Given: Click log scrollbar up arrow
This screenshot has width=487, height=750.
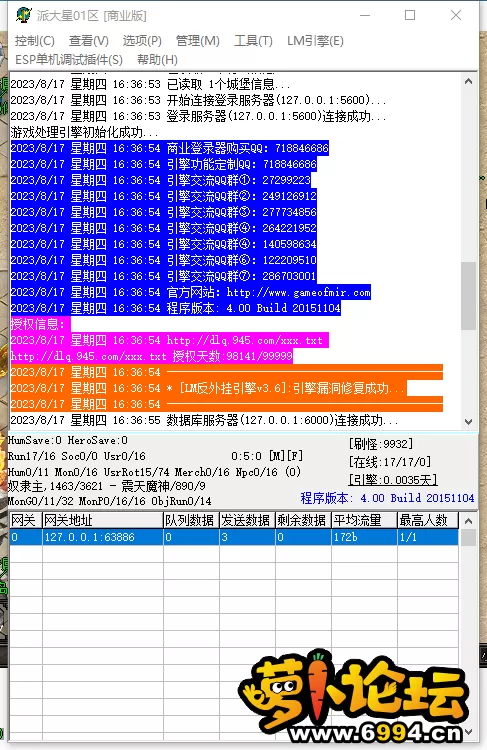Looking at the screenshot, I should [x=468, y=81].
